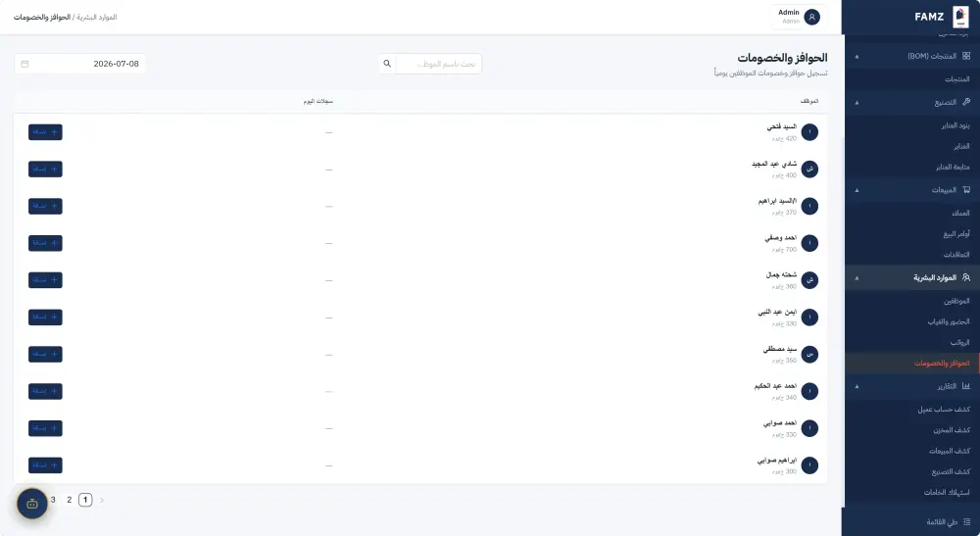Select page 1 in pagination
The width and height of the screenshot is (980, 536).
pos(85,500)
